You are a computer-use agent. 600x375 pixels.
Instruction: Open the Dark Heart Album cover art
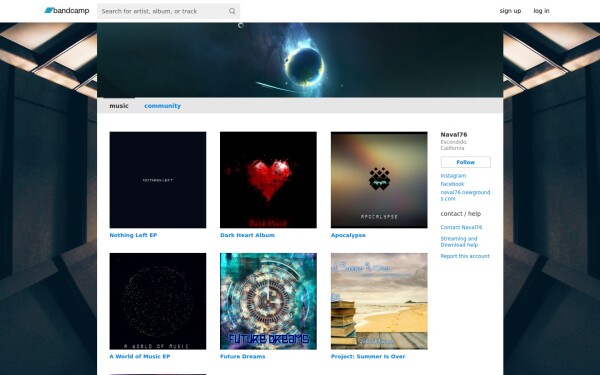click(x=268, y=180)
